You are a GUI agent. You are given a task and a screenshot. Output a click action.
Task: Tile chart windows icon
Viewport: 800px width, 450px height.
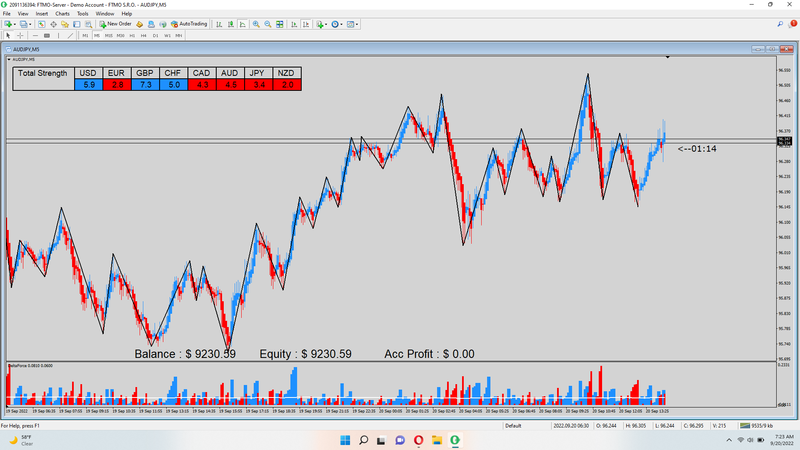280,24
